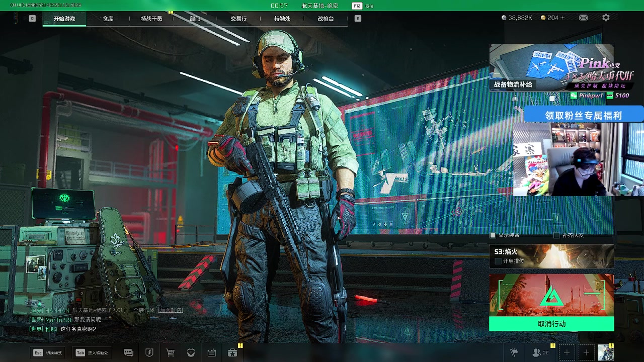Click the 00:57 matchmaking timer
This screenshot has height=362, width=644.
point(279,6)
